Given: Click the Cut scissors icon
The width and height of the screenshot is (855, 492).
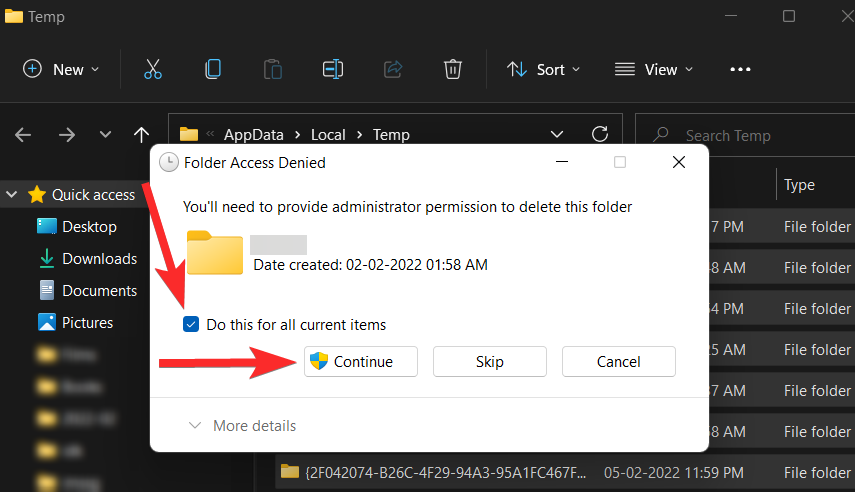Looking at the screenshot, I should point(152,69).
